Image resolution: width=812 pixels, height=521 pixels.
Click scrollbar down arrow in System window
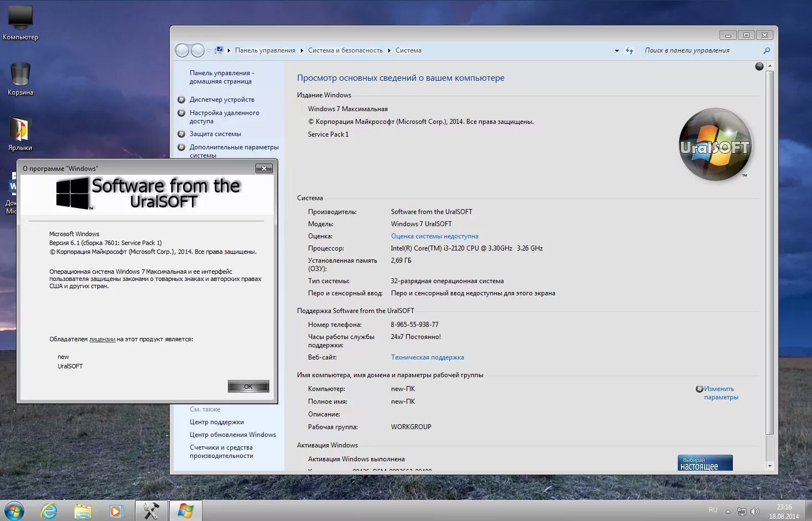click(769, 466)
